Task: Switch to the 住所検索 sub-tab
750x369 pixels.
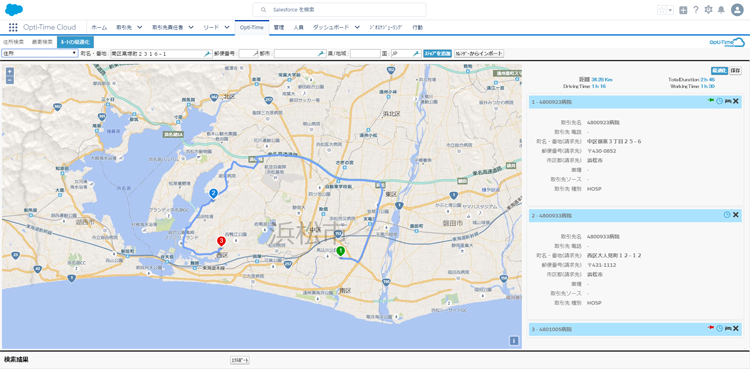Action: coord(13,42)
